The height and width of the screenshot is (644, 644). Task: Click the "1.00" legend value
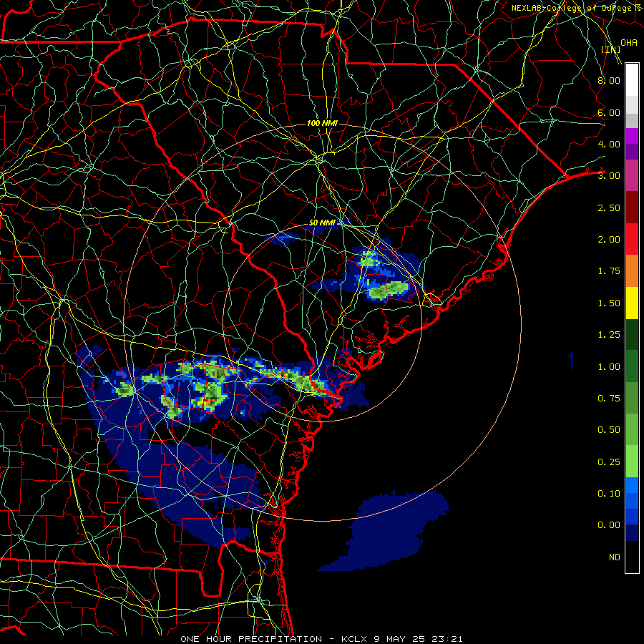pyautogui.click(x=609, y=367)
